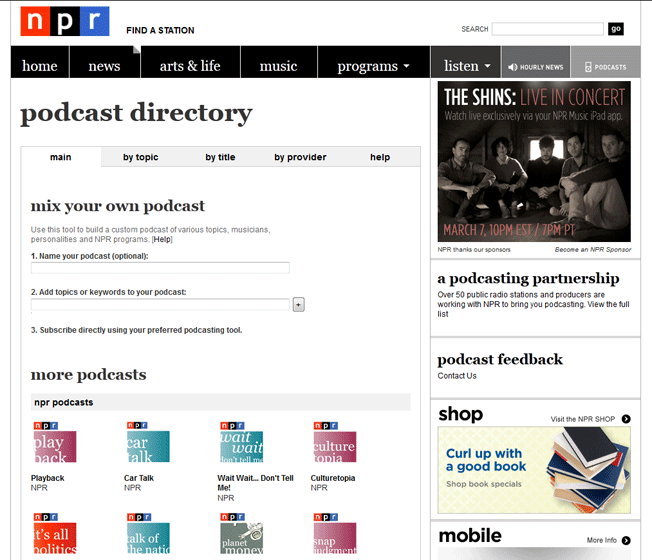Click the top search input box
The image size is (652, 560).
coord(548,29)
